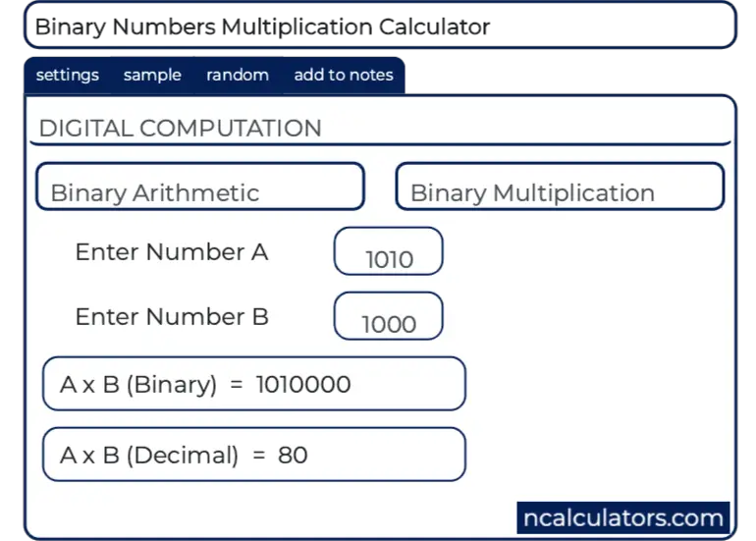Screen dimensions: 756x541
Task: Select the binary result value 1010000
Action: coord(303,385)
